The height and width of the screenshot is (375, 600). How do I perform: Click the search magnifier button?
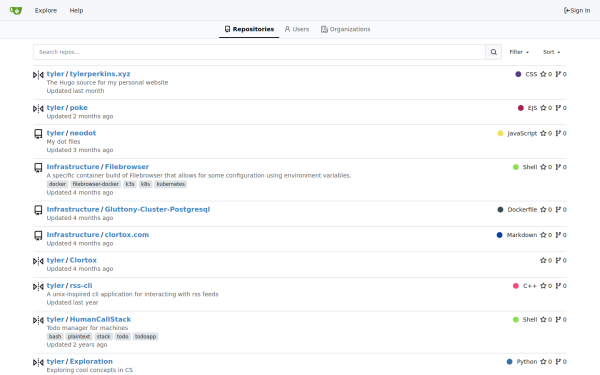[x=494, y=52]
